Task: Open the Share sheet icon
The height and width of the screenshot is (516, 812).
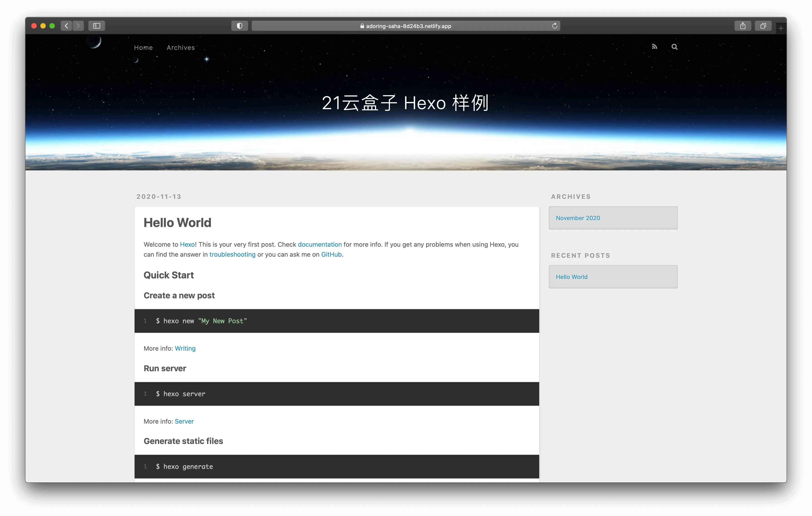Action: coord(742,26)
